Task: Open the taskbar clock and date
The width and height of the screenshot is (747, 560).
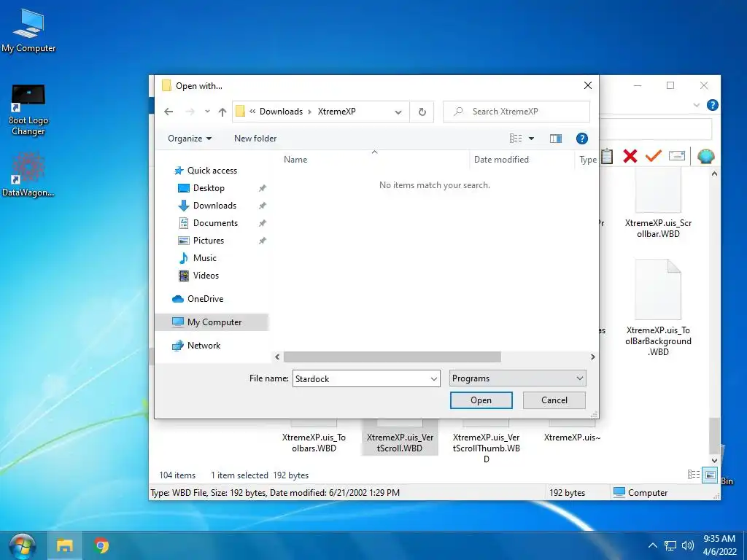Action: (719, 545)
